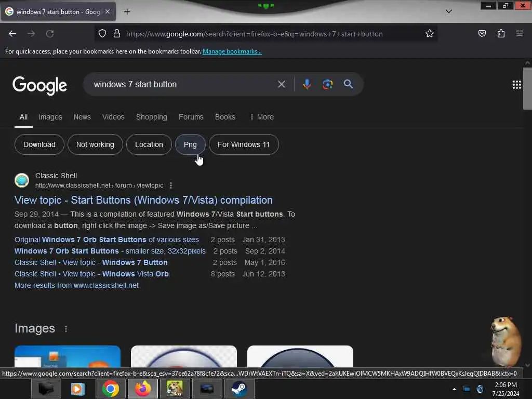
Task: Click the hamster desktop mascot
Action: pos(505,341)
